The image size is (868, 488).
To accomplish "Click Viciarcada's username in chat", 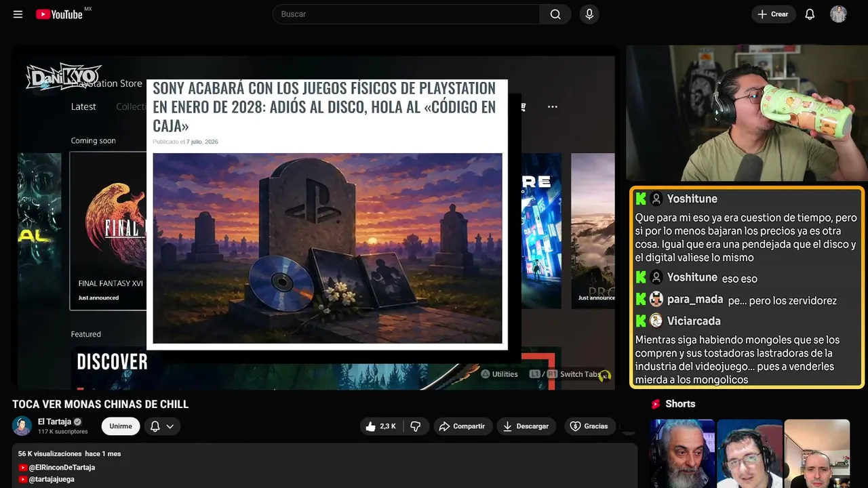I will 694,321.
